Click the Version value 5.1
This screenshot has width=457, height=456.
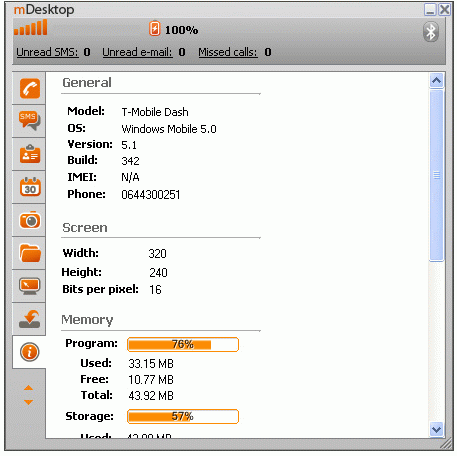pyautogui.click(x=129, y=145)
